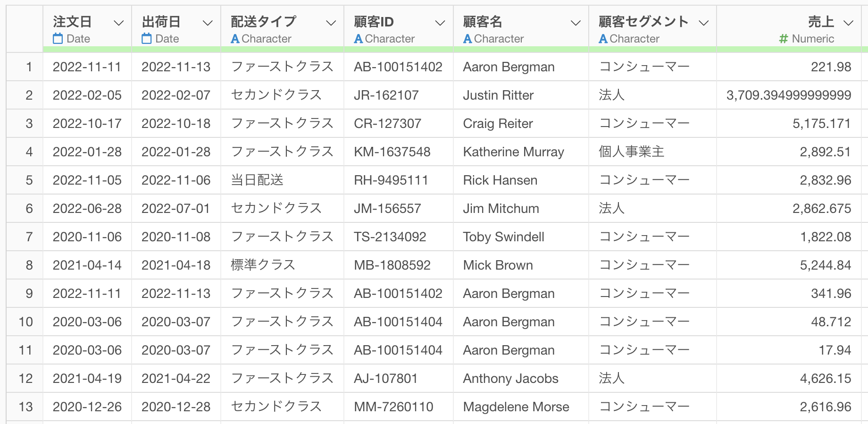Viewport: 868px width, 424px height.
Task: Click the cell containing Katherine Murray
Action: [x=521, y=152]
